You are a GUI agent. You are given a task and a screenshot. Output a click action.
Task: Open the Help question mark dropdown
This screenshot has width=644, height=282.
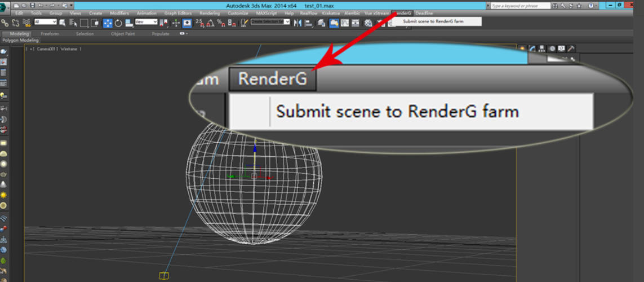[x=593, y=6]
